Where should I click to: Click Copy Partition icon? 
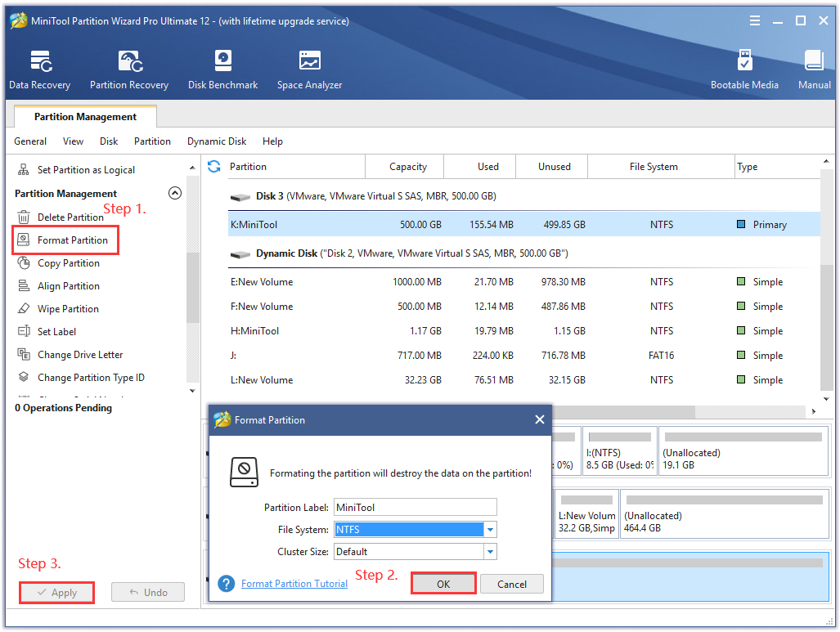[x=24, y=263]
